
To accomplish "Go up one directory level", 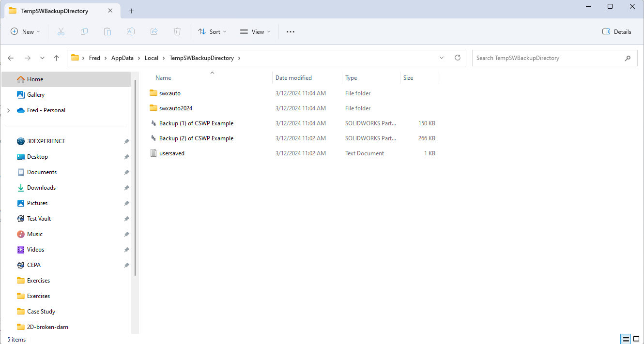I will coord(56,58).
